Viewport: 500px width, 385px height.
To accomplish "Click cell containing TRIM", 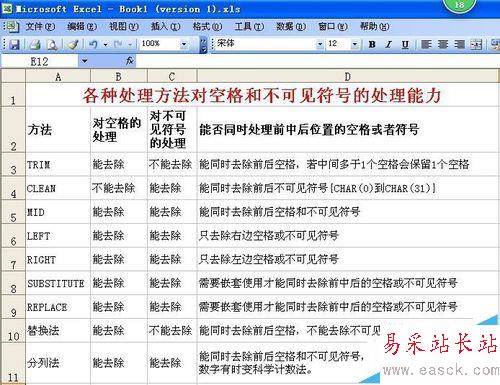I will coord(58,165).
